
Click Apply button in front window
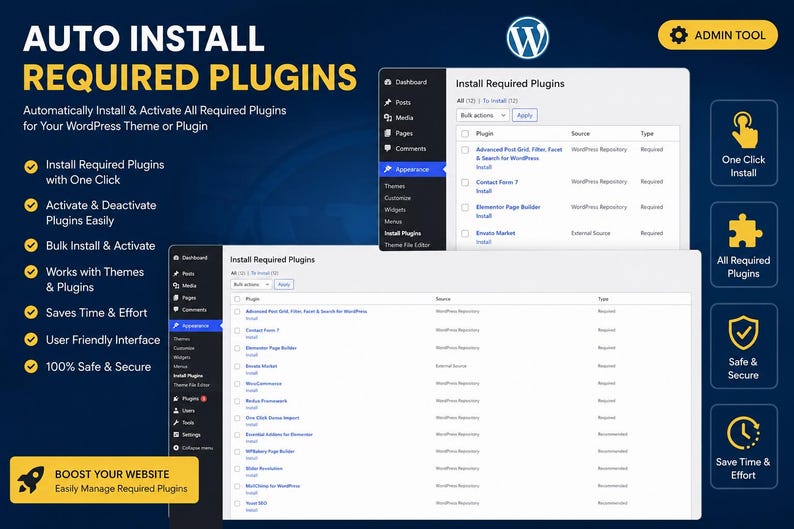pos(284,284)
